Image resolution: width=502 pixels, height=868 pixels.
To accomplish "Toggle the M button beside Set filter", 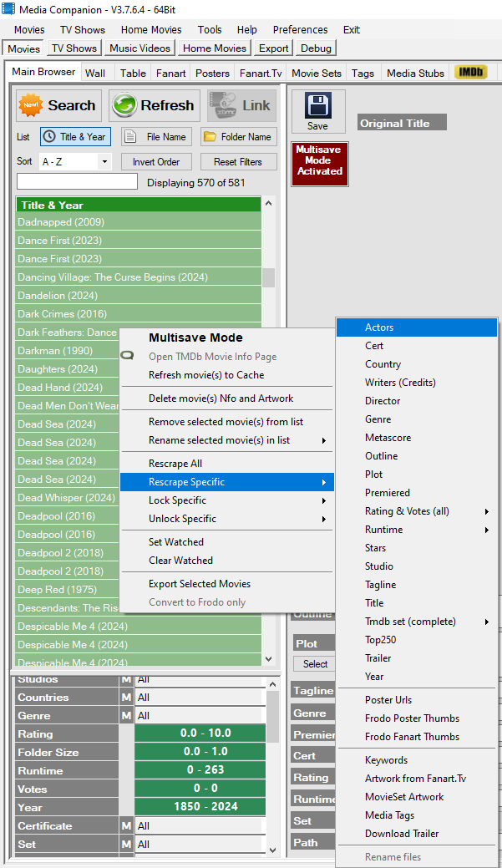I will [127, 845].
